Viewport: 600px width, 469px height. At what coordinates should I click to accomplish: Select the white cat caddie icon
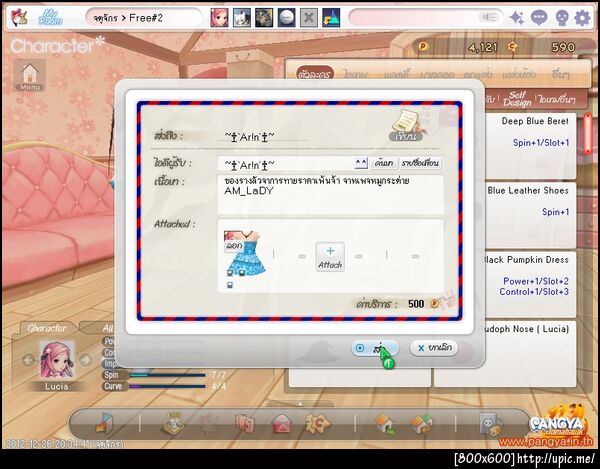click(x=242, y=18)
